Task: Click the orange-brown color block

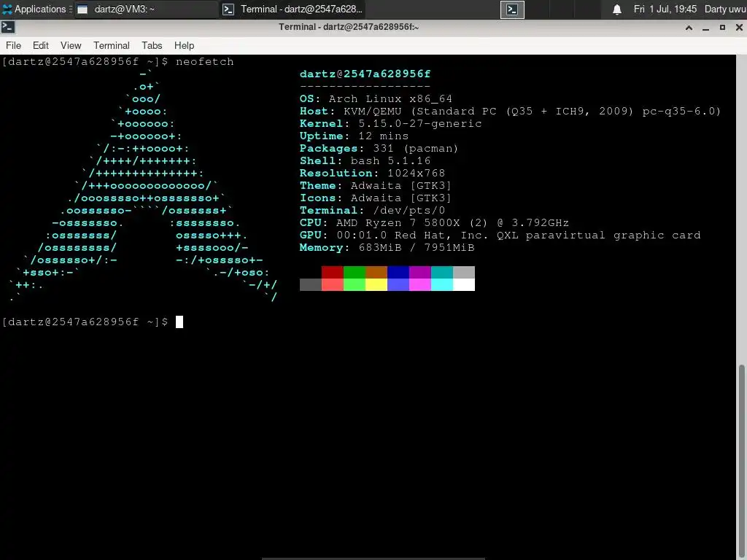Action: pyautogui.click(x=376, y=273)
